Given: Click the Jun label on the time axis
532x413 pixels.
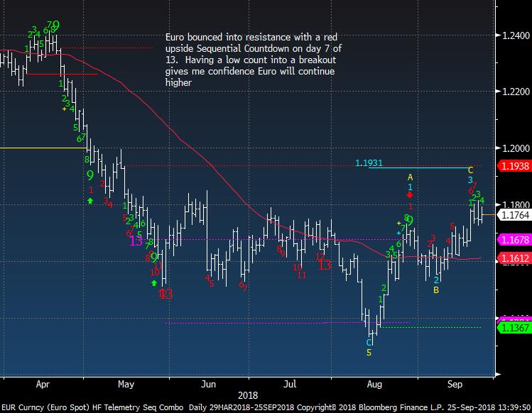Looking at the screenshot, I should coord(207,385).
